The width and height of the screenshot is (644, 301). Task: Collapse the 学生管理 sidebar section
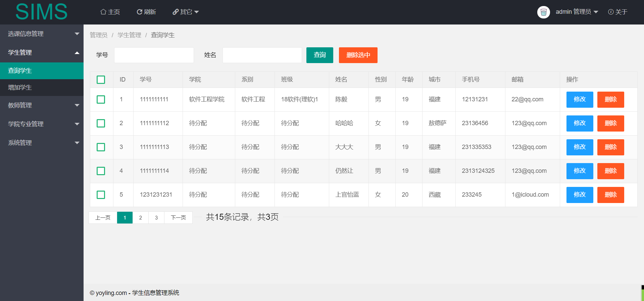point(42,52)
